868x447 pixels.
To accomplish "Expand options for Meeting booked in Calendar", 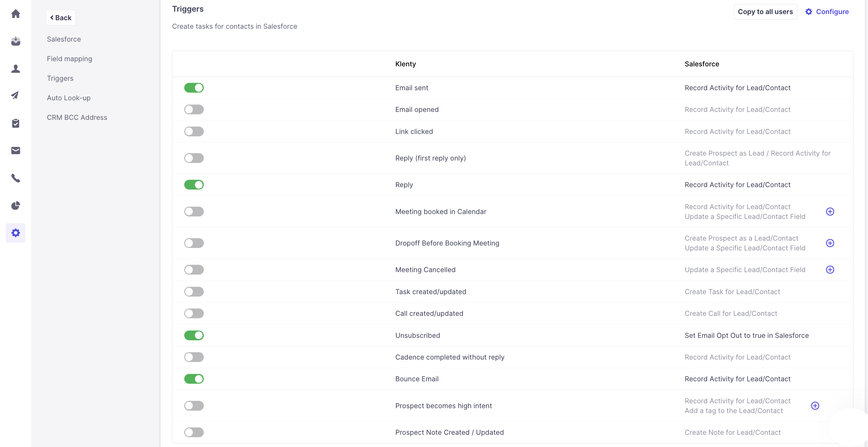I will tap(830, 212).
